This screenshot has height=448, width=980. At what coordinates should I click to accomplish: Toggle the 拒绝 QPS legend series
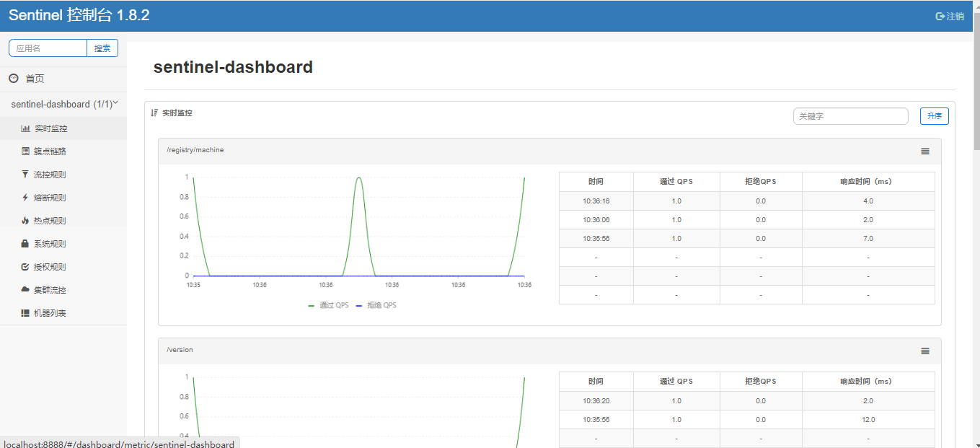tap(376, 305)
